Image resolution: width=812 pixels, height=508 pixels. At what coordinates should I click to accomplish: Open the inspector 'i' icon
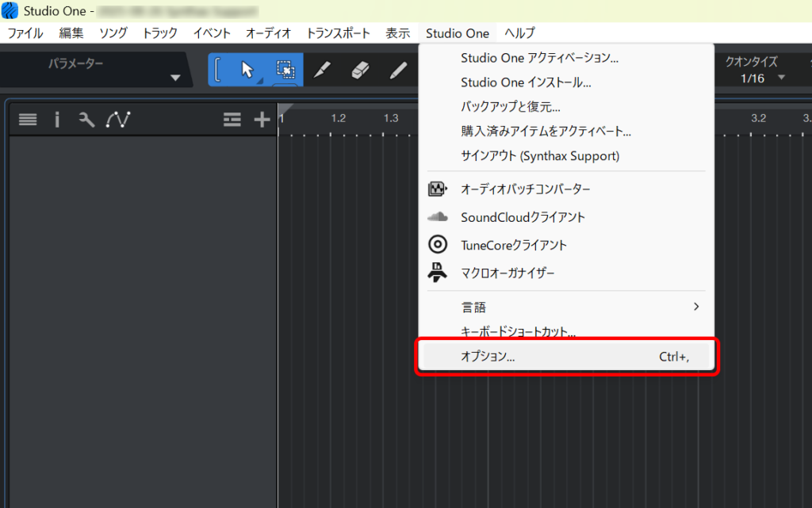pos(57,120)
